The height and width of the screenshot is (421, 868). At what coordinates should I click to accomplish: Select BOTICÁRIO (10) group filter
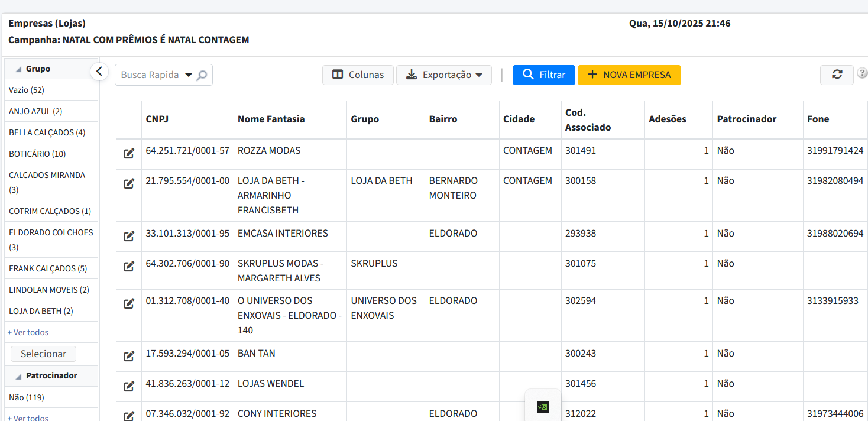click(37, 154)
